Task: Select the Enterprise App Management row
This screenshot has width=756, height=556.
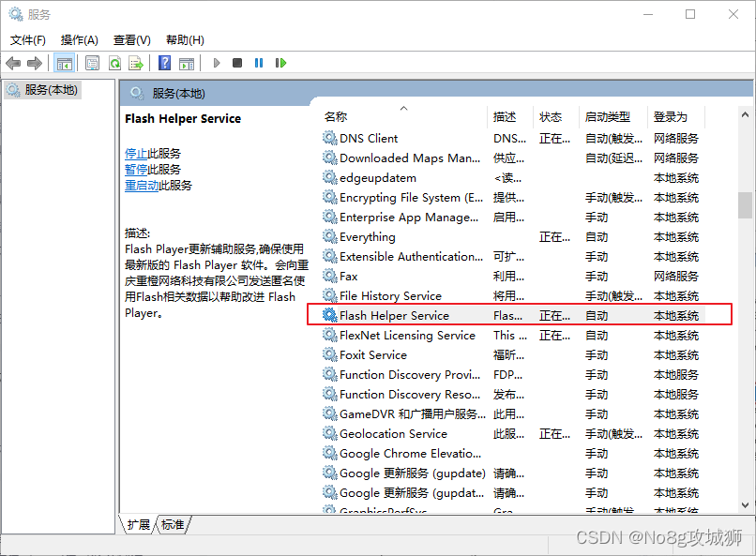Action: (513, 218)
